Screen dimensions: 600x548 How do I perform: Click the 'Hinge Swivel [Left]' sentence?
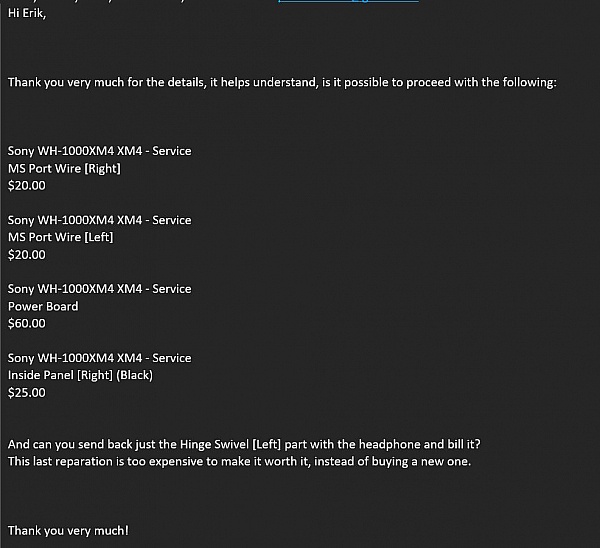[x=244, y=444]
